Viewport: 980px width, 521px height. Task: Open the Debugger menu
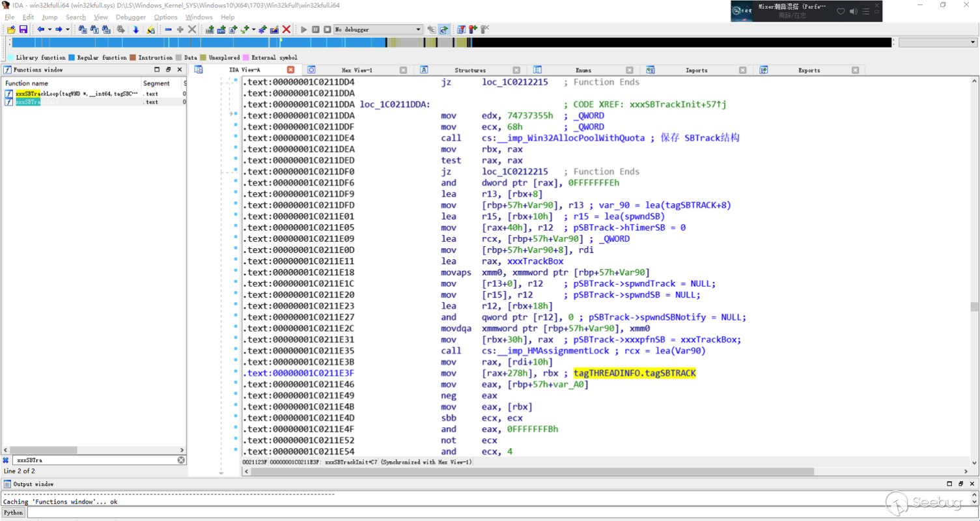point(130,17)
